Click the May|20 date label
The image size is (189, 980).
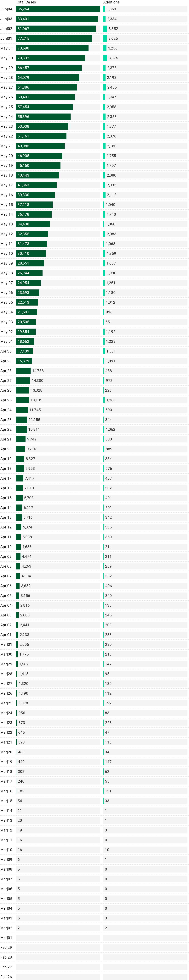[x=6, y=156]
